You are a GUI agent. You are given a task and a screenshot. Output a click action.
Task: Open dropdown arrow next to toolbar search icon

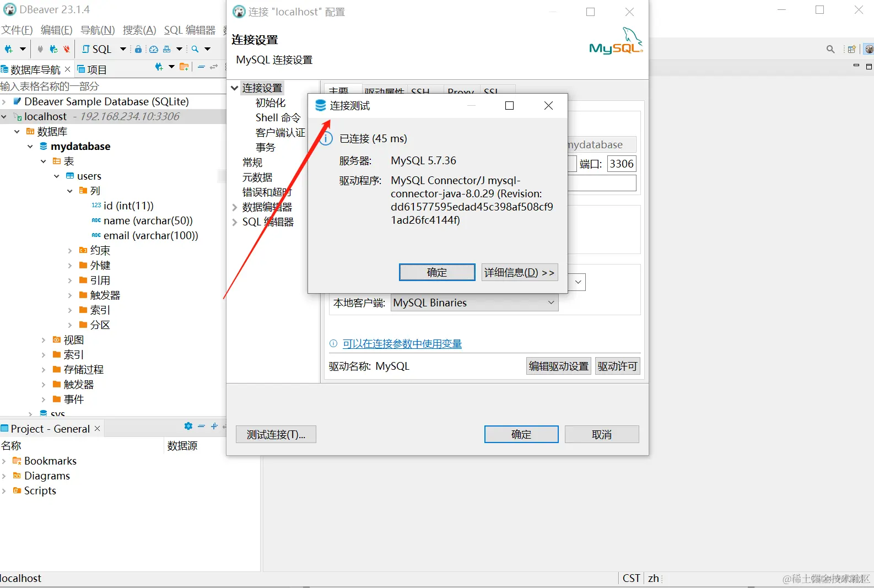pyautogui.click(x=208, y=49)
